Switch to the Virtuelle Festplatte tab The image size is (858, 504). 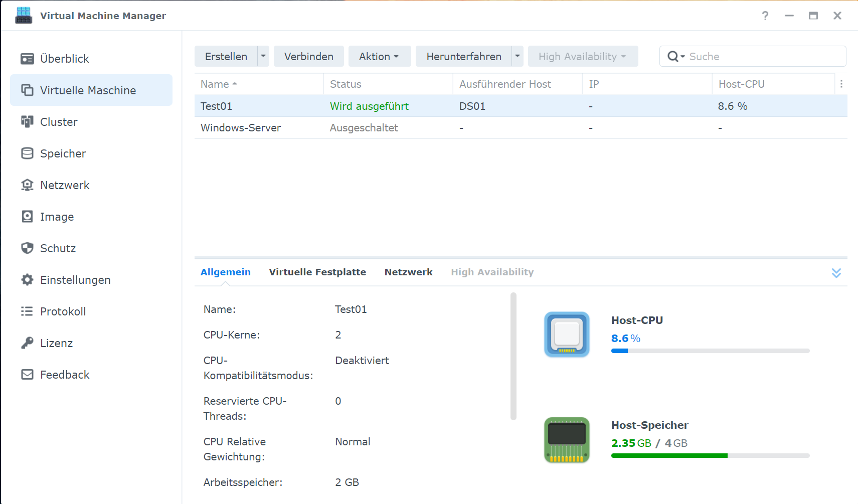pos(317,272)
